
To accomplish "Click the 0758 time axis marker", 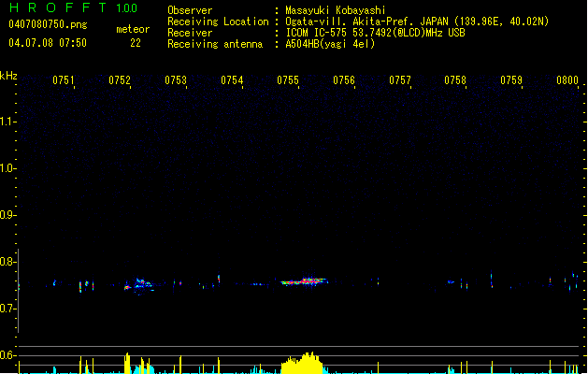I will tap(455, 80).
